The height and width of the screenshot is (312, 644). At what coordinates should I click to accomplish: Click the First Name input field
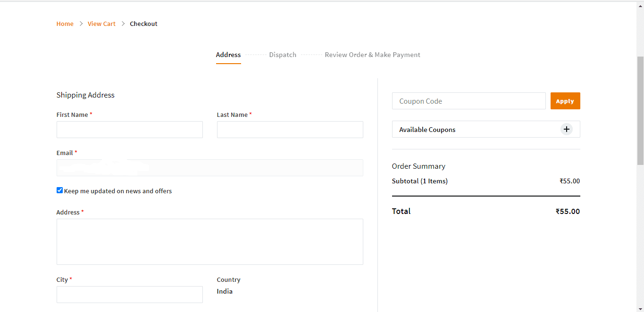pos(129,130)
